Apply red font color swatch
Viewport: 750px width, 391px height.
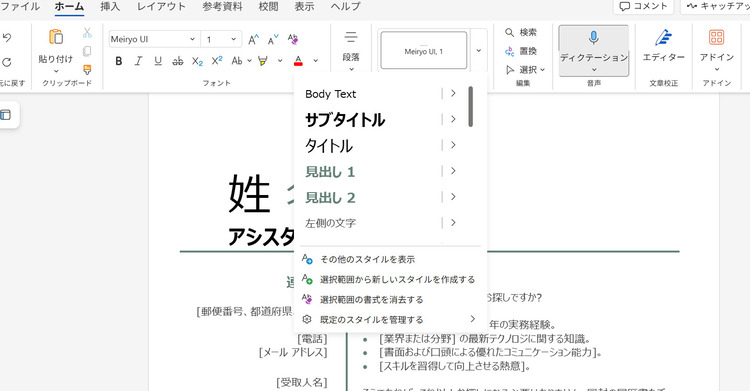[x=298, y=61]
